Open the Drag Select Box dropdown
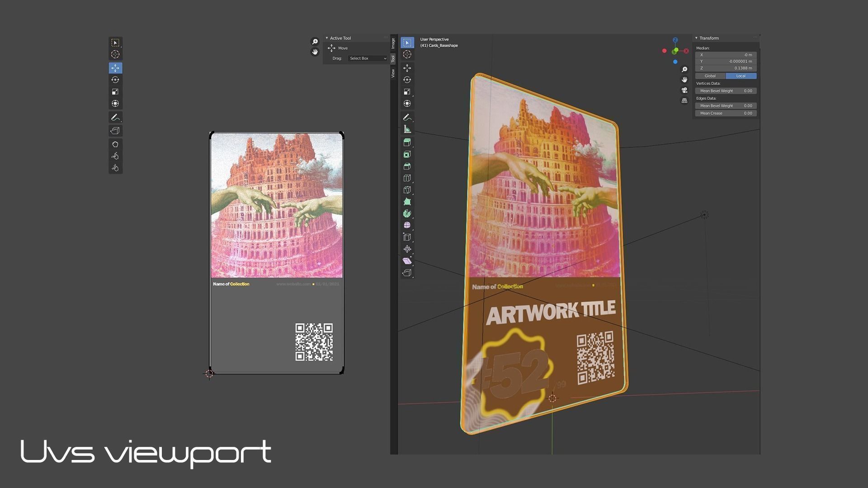The image size is (868, 488). click(x=368, y=58)
